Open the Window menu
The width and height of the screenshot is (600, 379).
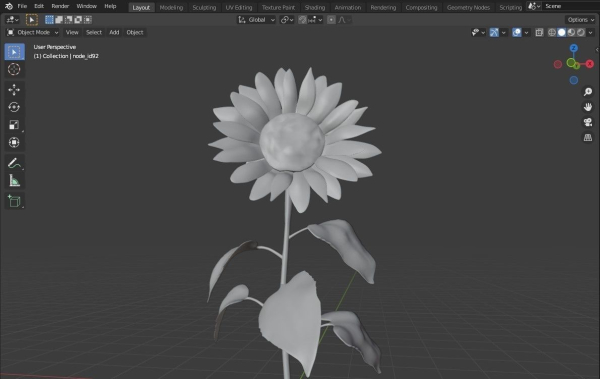[86, 6]
